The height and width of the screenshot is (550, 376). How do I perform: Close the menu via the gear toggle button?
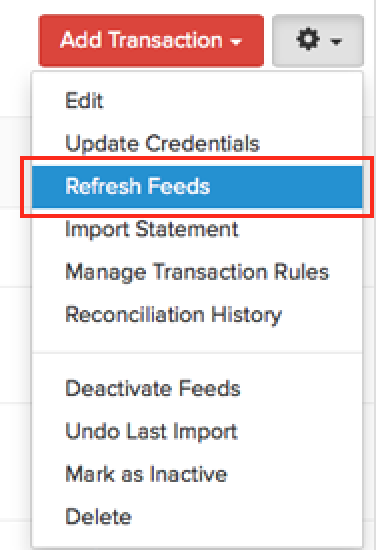318,41
